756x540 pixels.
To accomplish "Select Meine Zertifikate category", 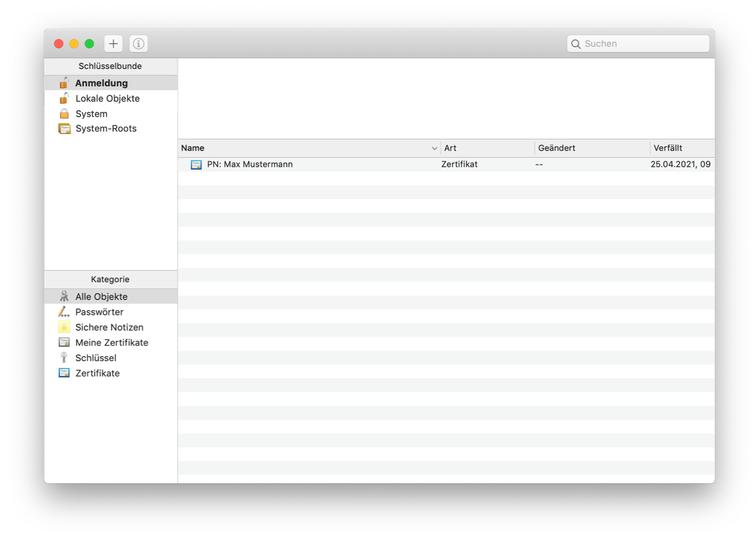I will 111,343.
